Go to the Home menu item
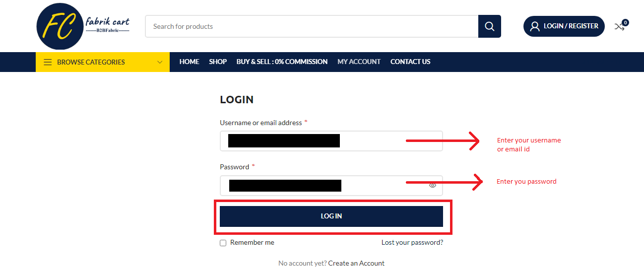Image resolution: width=644 pixels, height=277 pixels. pos(189,62)
